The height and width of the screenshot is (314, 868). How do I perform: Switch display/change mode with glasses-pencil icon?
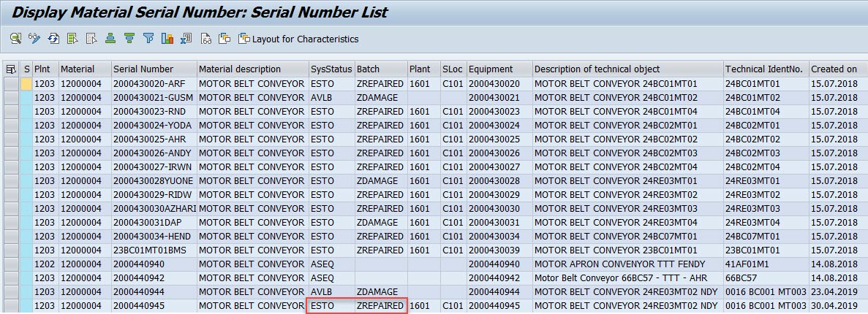point(34,39)
